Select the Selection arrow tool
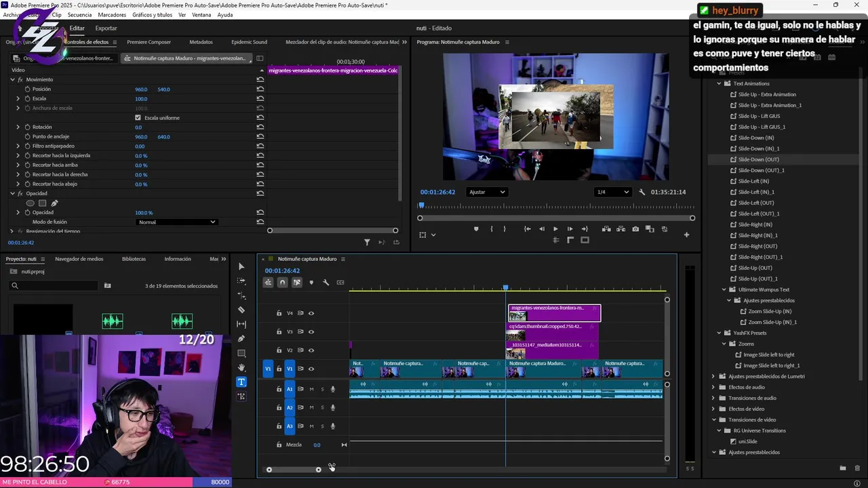 click(241, 266)
